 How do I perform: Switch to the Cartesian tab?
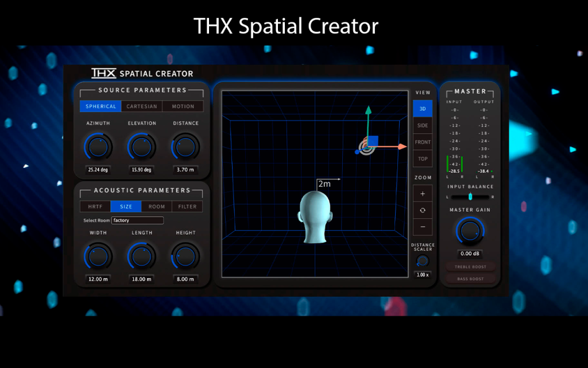142,106
